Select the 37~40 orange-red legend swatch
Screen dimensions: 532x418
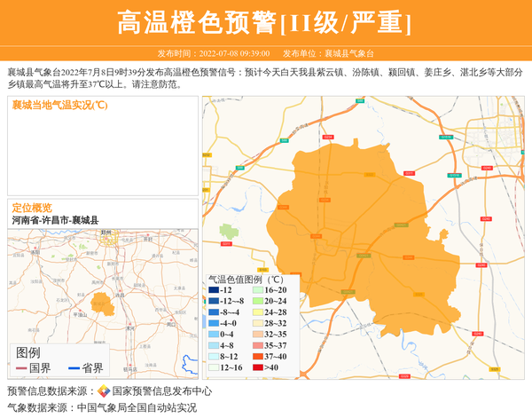point(255,357)
